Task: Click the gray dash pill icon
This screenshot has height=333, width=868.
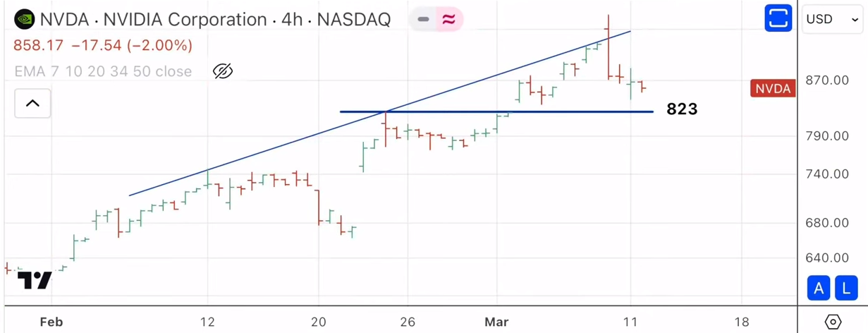Action: point(423,20)
